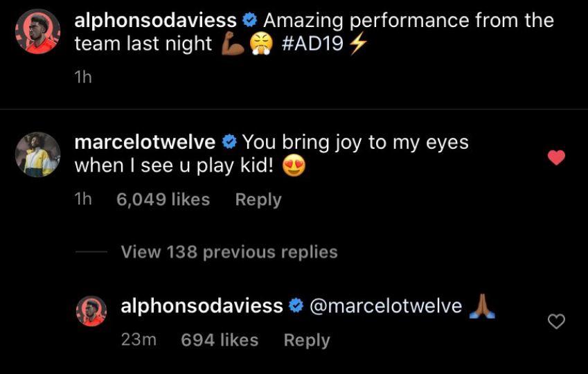Open marcelotwelve profile from comment username

(144, 143)
